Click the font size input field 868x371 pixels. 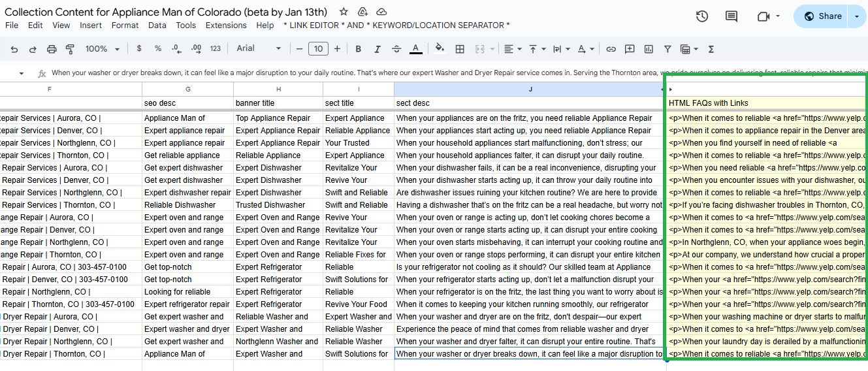[x=318, y=49]
